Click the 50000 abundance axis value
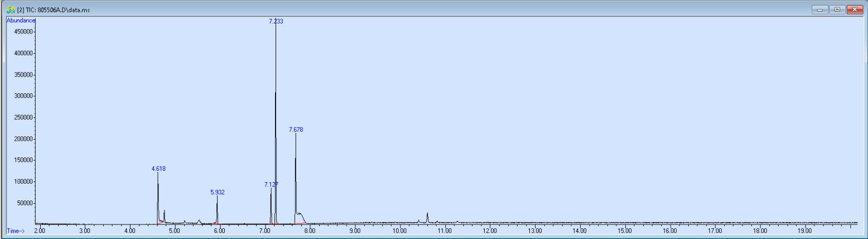The image size is (868, 239). click(x=26, y=203)
